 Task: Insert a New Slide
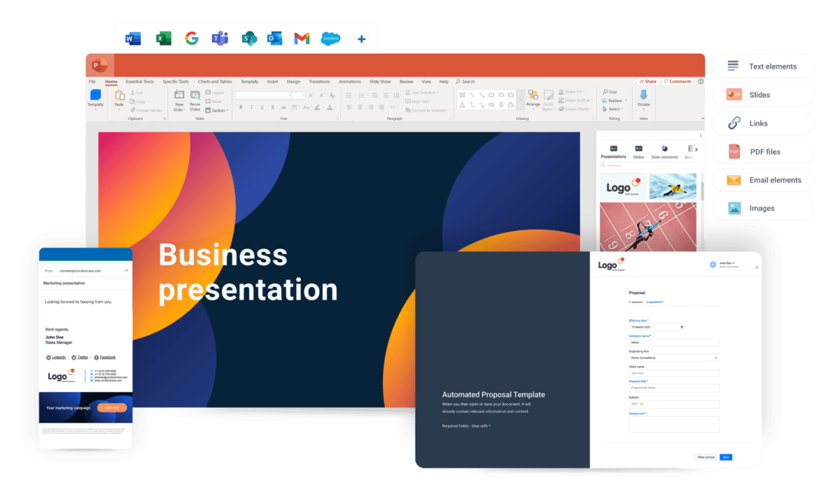[x=179, y=100]
